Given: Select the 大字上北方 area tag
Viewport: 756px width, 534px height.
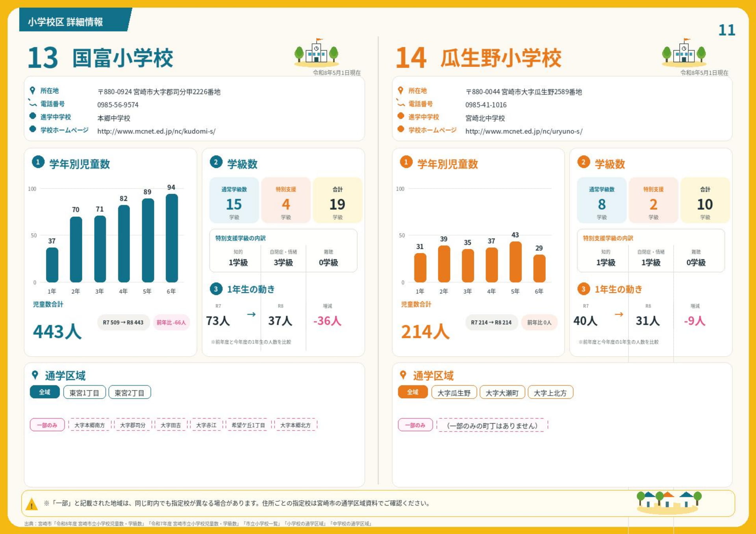Looking at the screenshot, I should point(550,392).
